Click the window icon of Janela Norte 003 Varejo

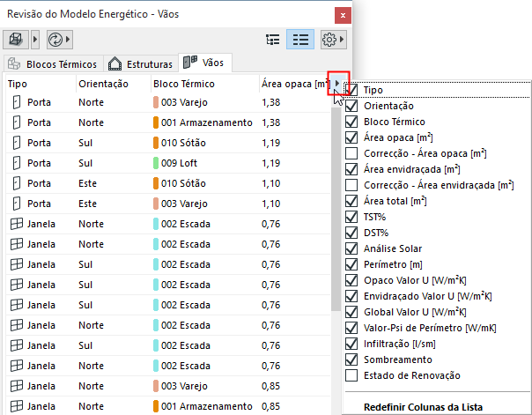point(17,386)
